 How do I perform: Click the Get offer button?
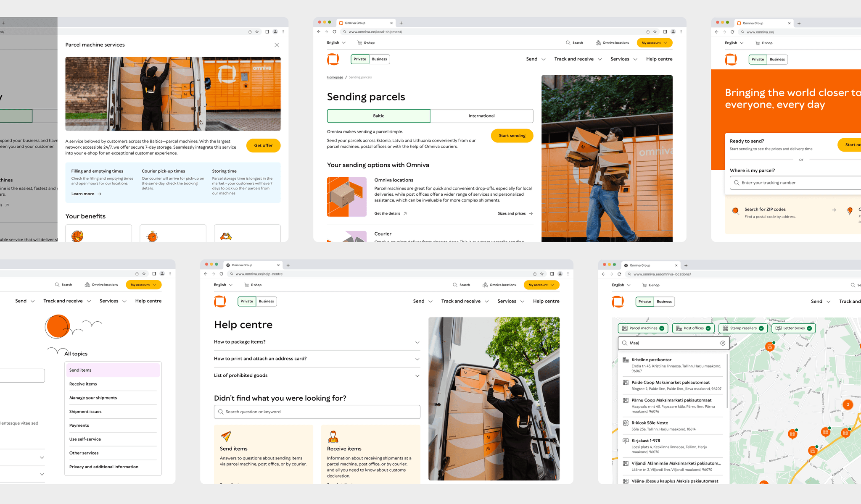click(263, 145)
